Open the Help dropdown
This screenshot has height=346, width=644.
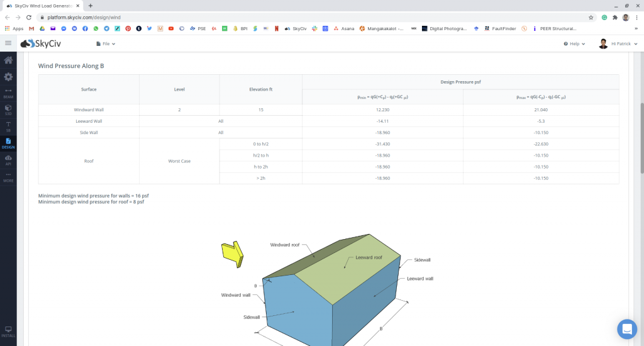tap(574, 44)
